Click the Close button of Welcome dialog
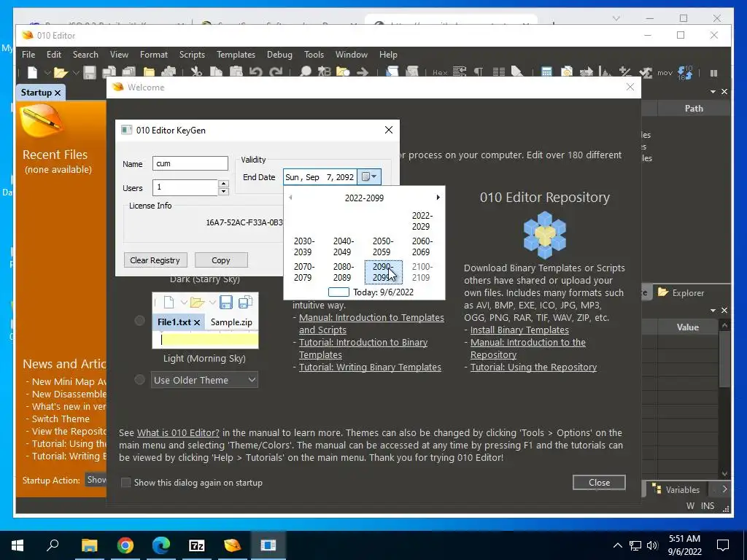 point(599,483)
